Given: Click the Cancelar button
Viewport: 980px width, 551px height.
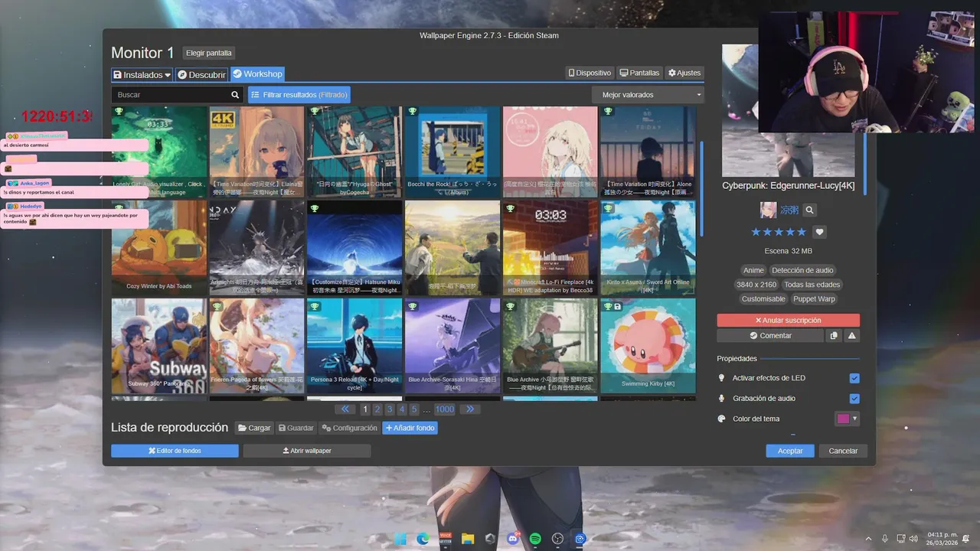Looking at the screenshot, I should point(843,451).
